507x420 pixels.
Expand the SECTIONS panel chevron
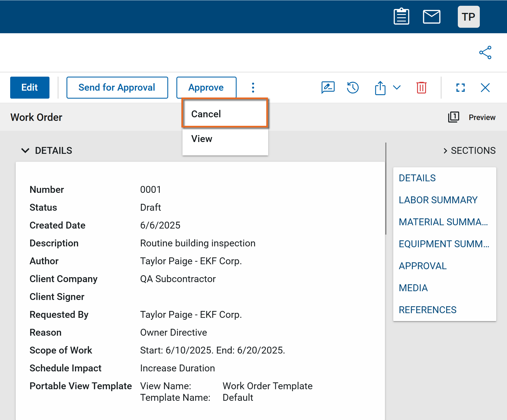pyautogui.click(x=445, y=151)
